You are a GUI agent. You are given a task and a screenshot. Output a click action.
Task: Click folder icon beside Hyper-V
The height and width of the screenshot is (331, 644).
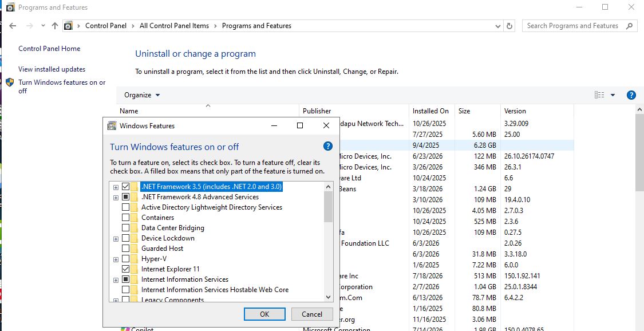(135, 259)
